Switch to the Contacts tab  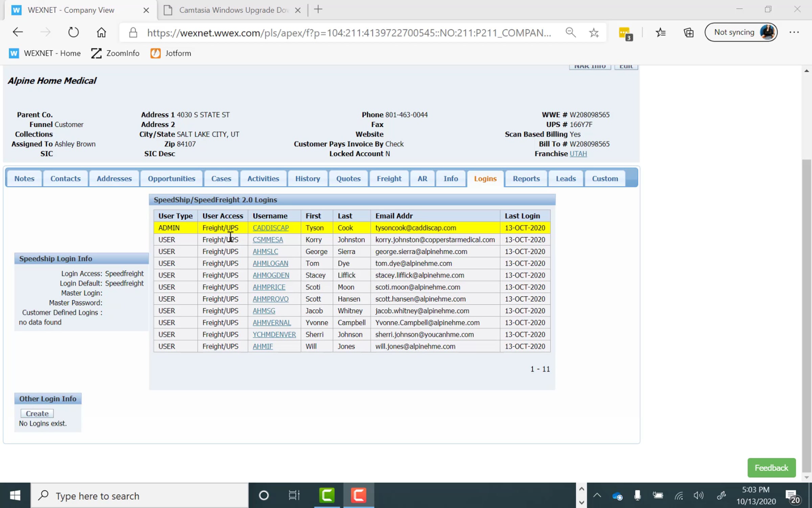tap(65, 178)
